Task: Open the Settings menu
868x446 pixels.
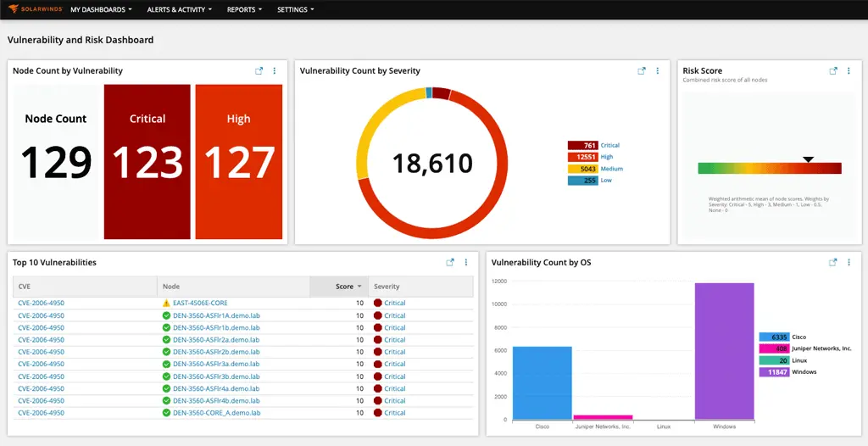Action: [296, 9]
